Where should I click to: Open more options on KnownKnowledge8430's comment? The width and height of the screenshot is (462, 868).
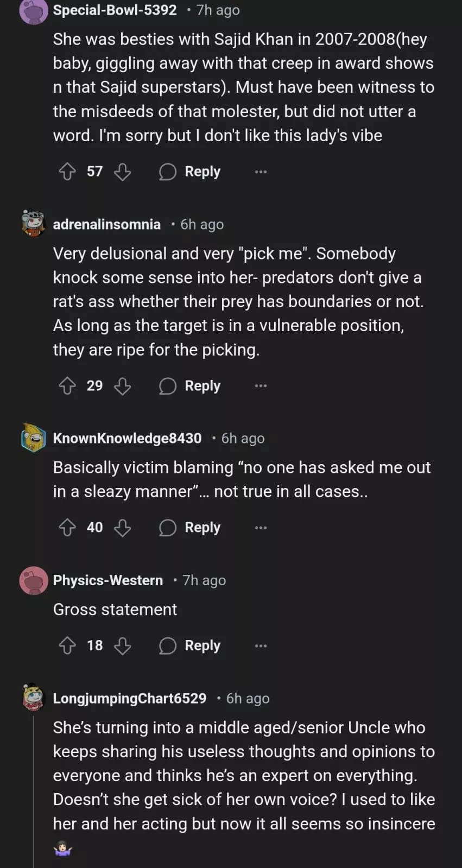[x=261, y=528]
